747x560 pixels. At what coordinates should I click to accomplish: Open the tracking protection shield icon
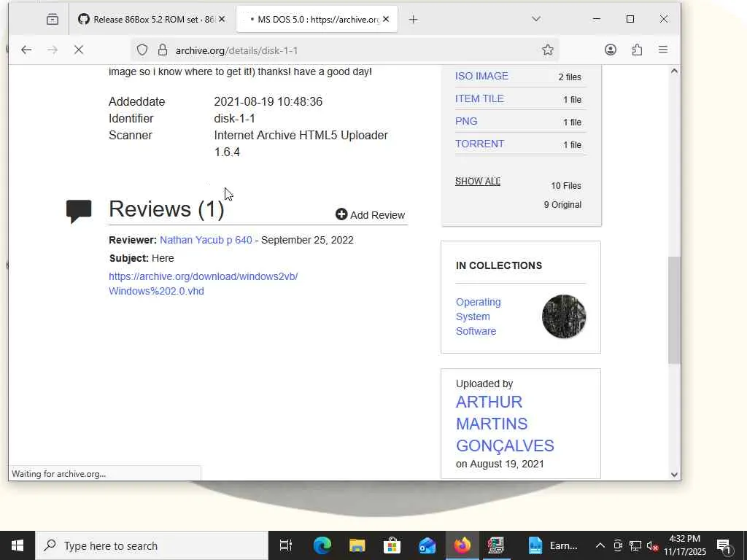[x=142, y=50]
